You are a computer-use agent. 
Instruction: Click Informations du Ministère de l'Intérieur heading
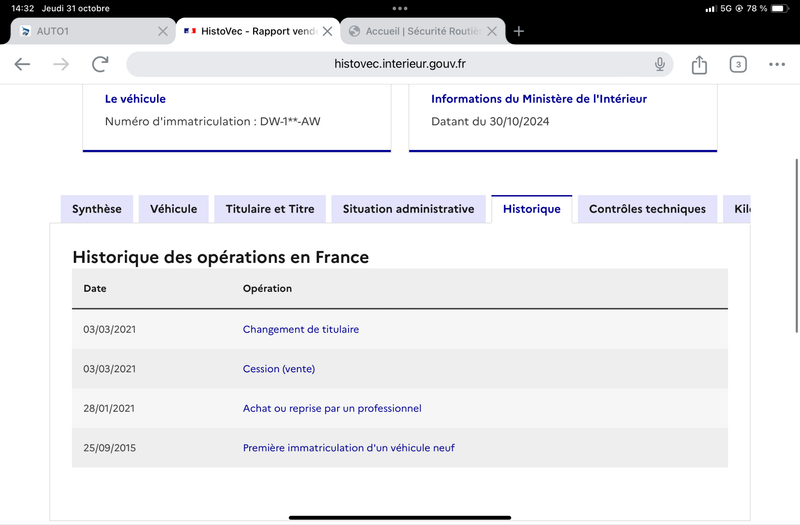click(539, 99)
